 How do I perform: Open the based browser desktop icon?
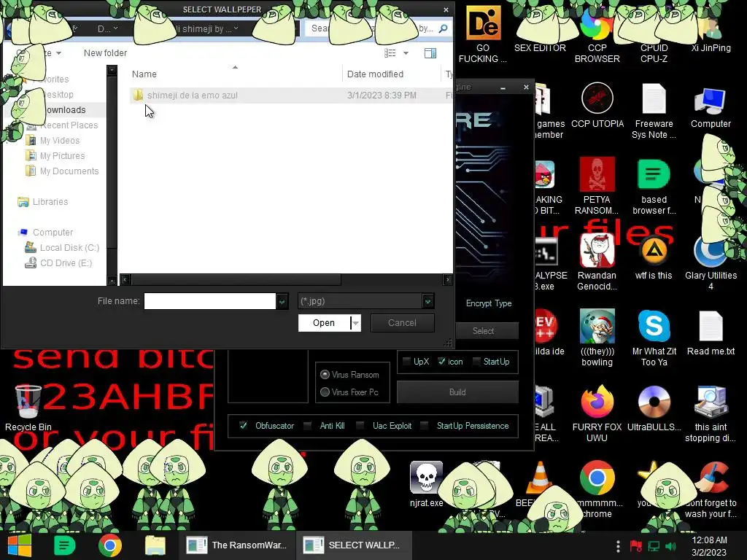click(654, 174)
